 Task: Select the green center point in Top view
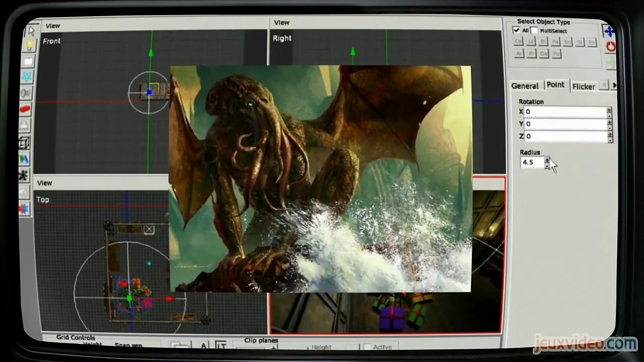pyautogui.click(x=129, y=299)
